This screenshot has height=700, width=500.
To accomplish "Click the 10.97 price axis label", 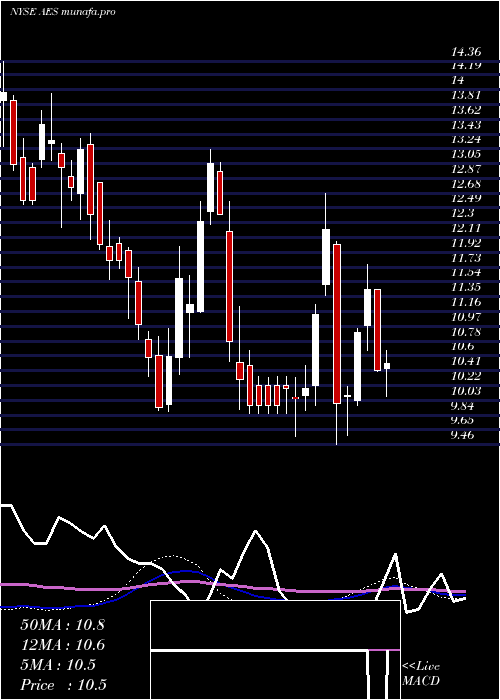I will [x=466, y=317].
